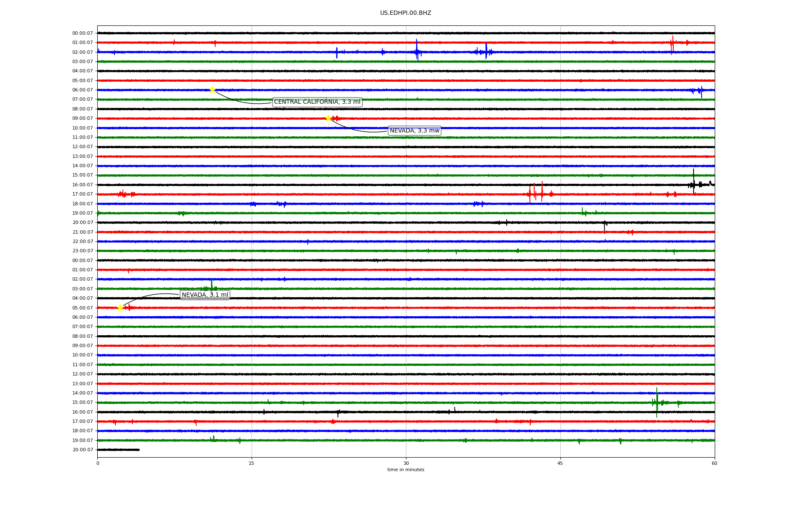Click the 30 tick label on x-axis
The image size is (812, 508).
pos(406,463)
